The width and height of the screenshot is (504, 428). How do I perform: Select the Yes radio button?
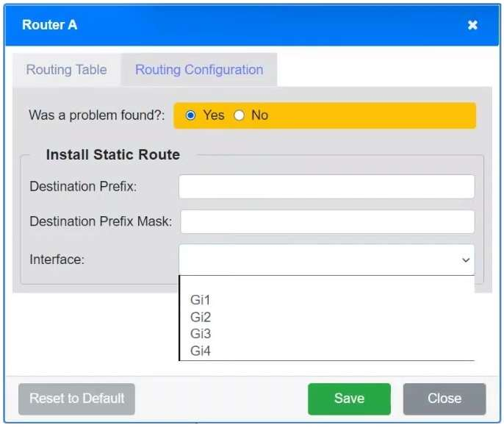(x=191, y=115)
